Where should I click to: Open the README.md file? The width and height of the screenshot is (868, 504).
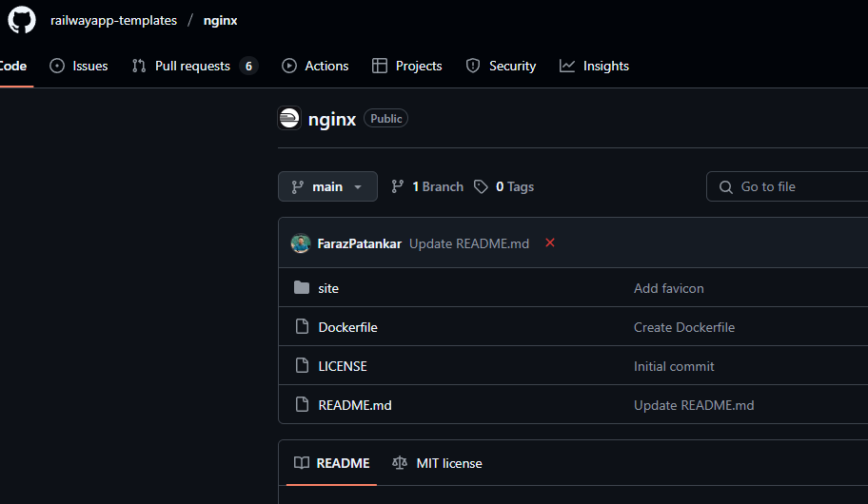[x=355, y=405]
